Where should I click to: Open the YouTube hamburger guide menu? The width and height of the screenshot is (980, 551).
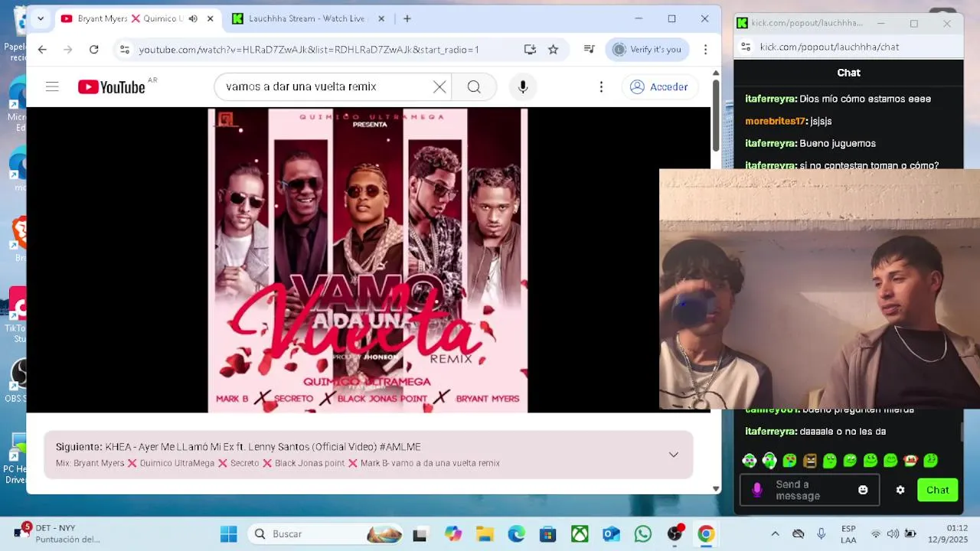pos(52,86)
